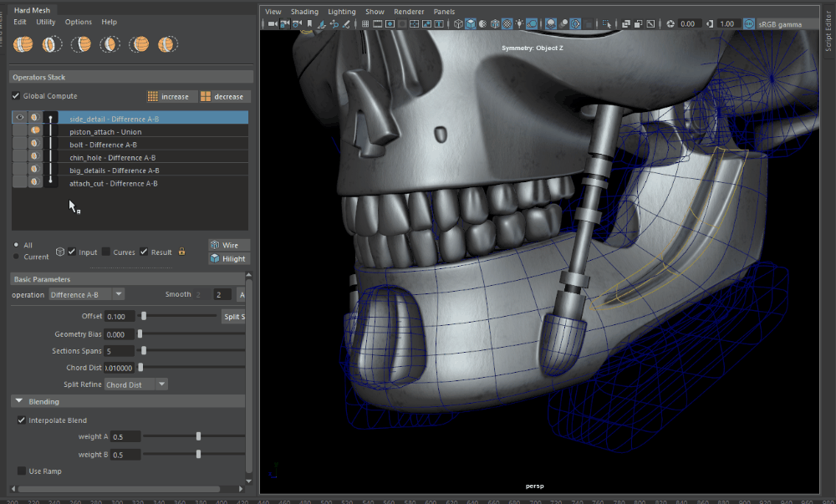Enable the Use Ramp checkbox

(x=22, y=471)
